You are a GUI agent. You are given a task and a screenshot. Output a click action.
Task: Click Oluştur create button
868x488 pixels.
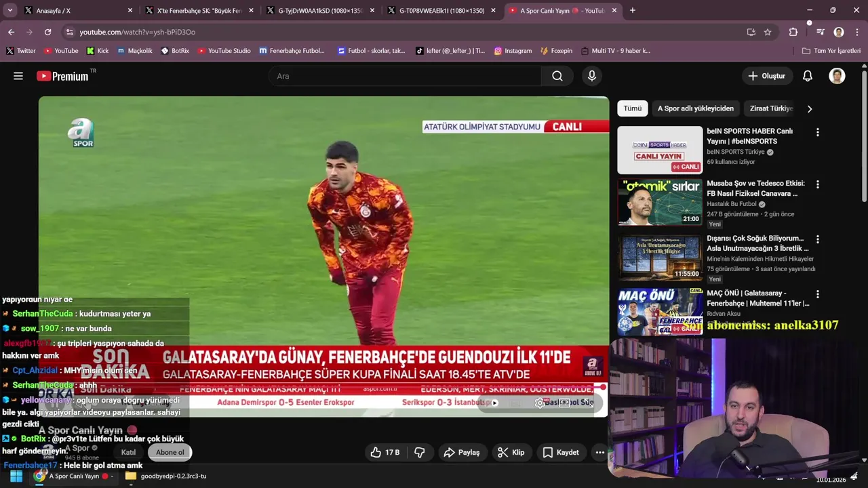tap(766, 76)
